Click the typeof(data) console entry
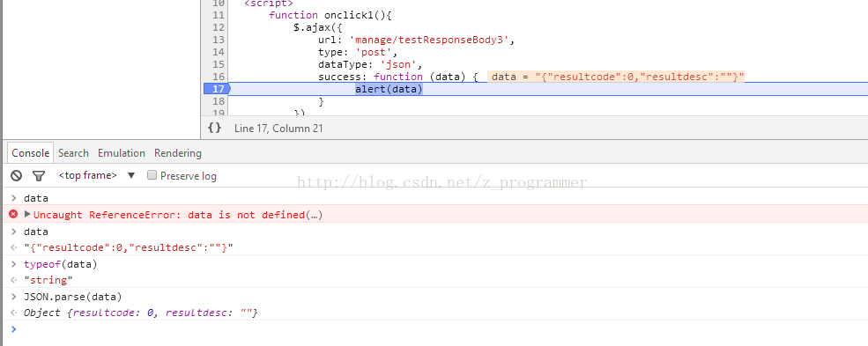868x346 pixels. point(60,264)
